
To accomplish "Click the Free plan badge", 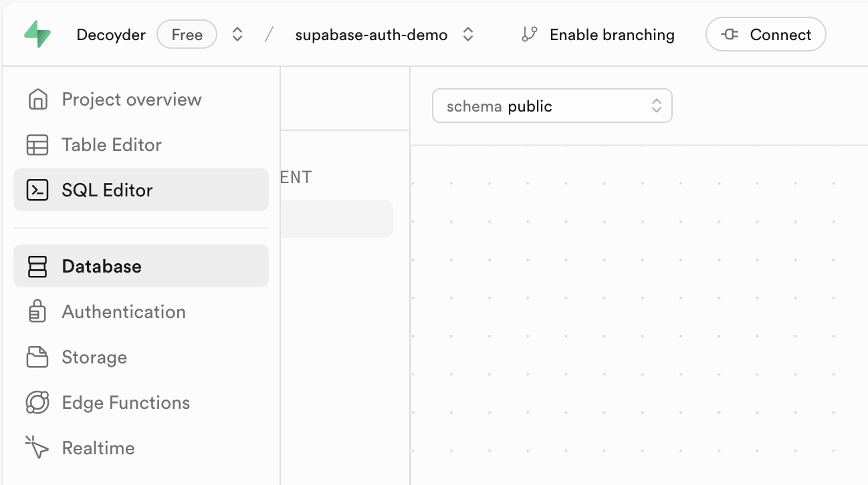I will pyautogui.click(x=187, y=35).
